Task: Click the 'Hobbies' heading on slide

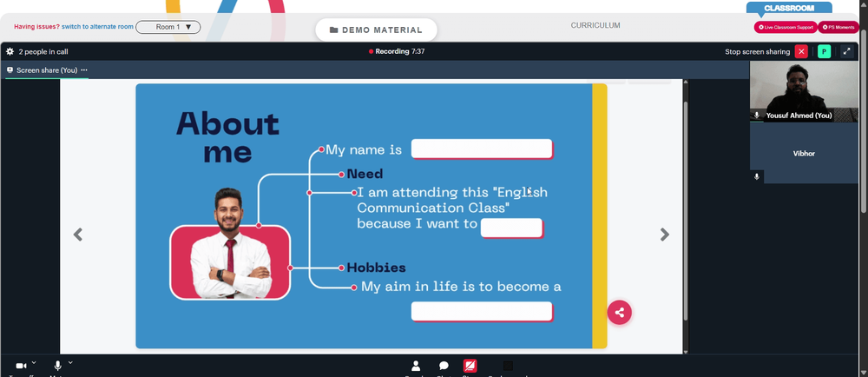Action: pos(376,268)
